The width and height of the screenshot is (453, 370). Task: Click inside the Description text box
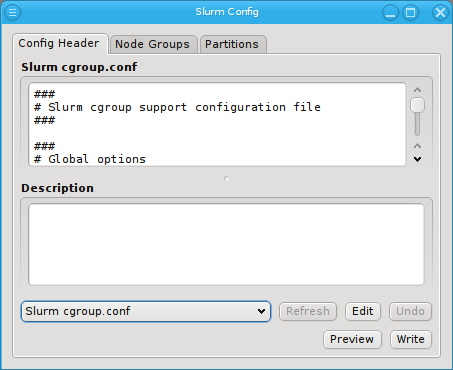point(226,244)
